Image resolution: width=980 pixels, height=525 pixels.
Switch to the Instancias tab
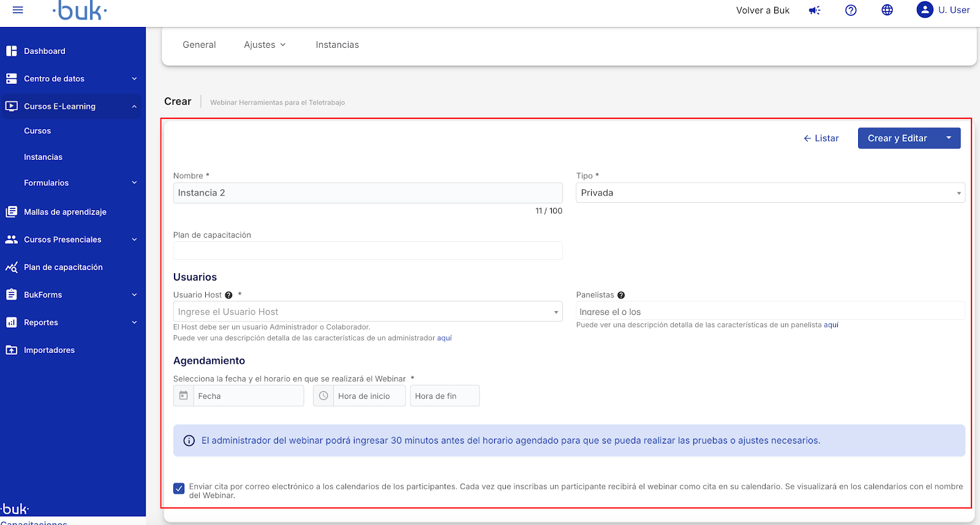tap(337, 45)
